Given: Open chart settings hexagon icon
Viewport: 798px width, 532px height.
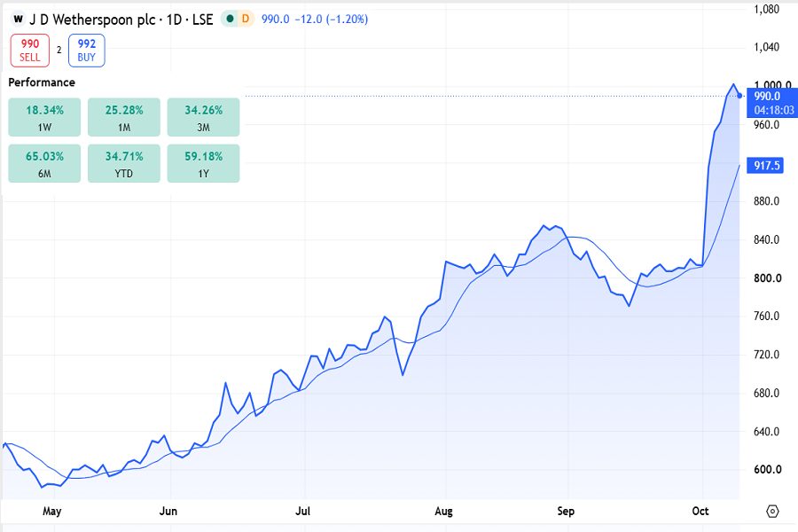Looking at the screenshot, I should click(772, 511).
